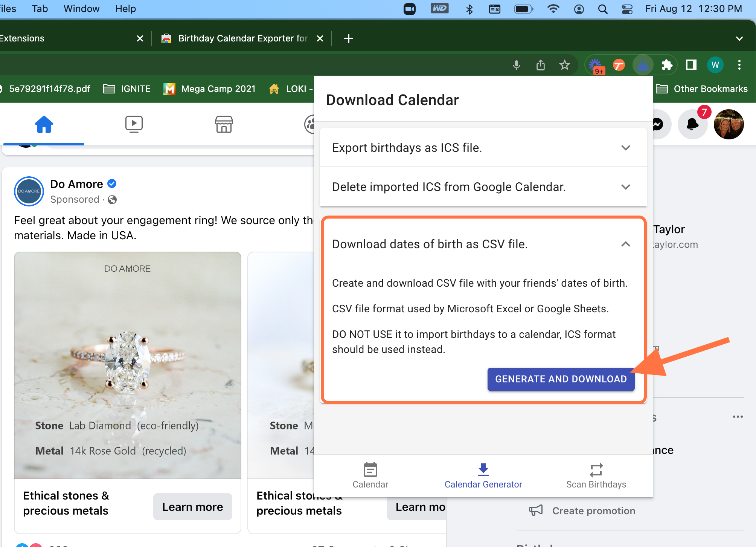Open macOS Control Center icon
Screen dimensions: 756x547
coord(627,9)
